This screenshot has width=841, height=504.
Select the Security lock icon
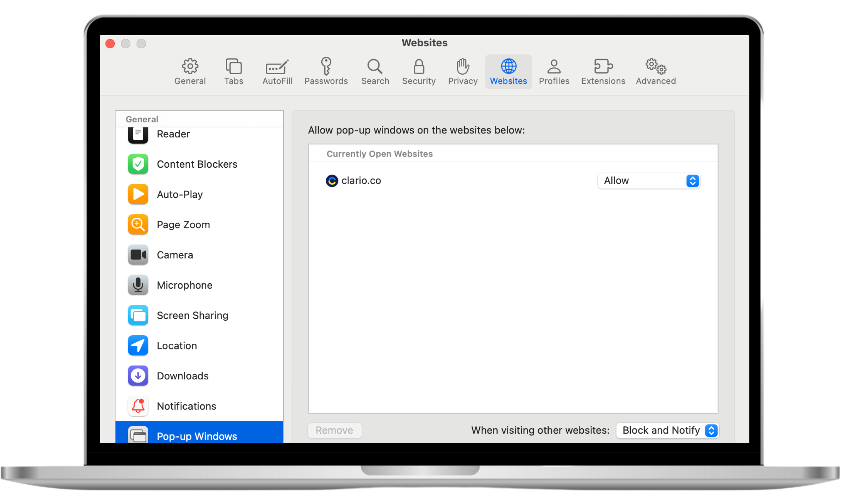tap(418, 71)
